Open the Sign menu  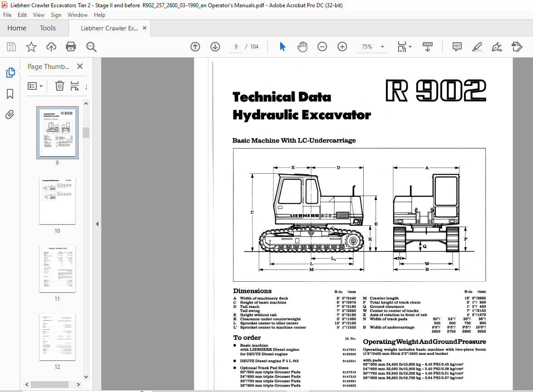(56, 15)
